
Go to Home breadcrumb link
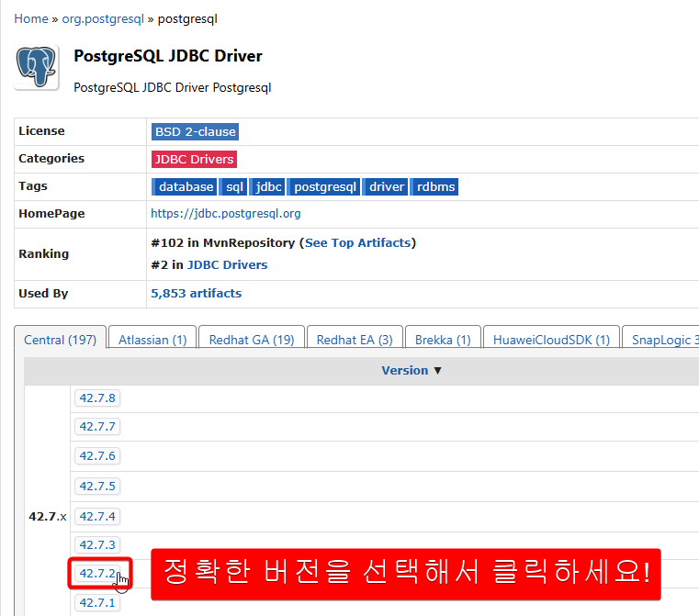point(31,18)
